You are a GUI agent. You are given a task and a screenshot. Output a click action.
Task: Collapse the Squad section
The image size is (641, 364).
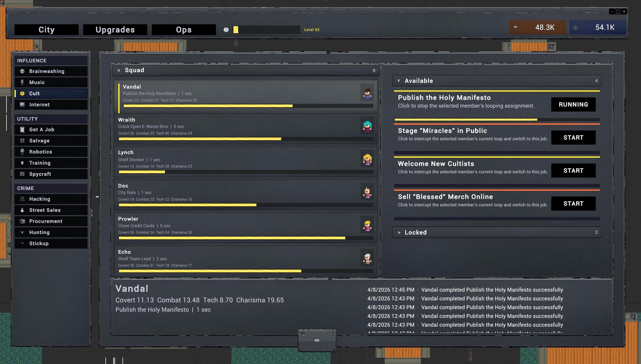coord(119,70)
